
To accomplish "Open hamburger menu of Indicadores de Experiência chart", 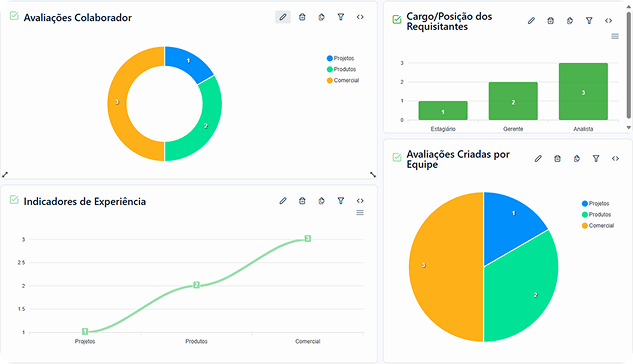I will (x=360, y=213).
